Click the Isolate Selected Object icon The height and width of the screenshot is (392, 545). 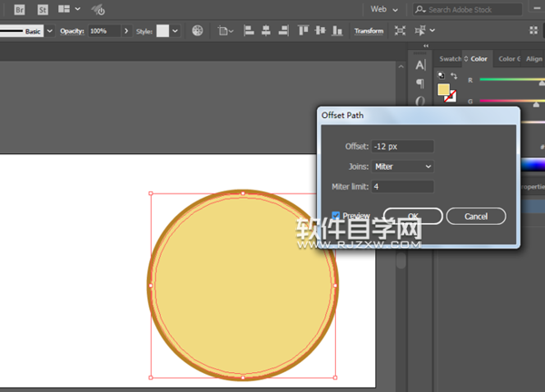point(401,31)
